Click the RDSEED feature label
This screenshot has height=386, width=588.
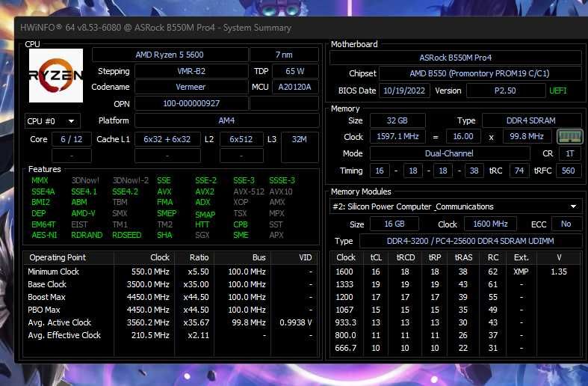(x=127, y=236)
